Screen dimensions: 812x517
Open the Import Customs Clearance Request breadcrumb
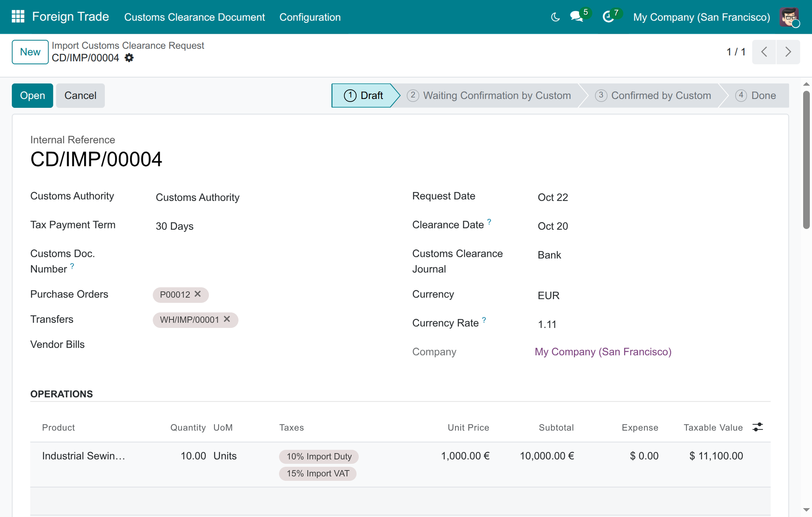click(x=128, y=45)
